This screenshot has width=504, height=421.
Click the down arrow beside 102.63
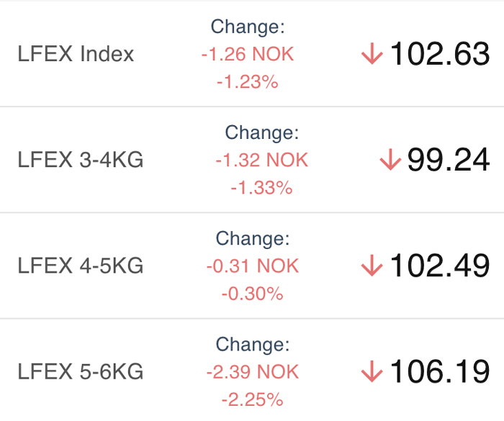[372, 54]
